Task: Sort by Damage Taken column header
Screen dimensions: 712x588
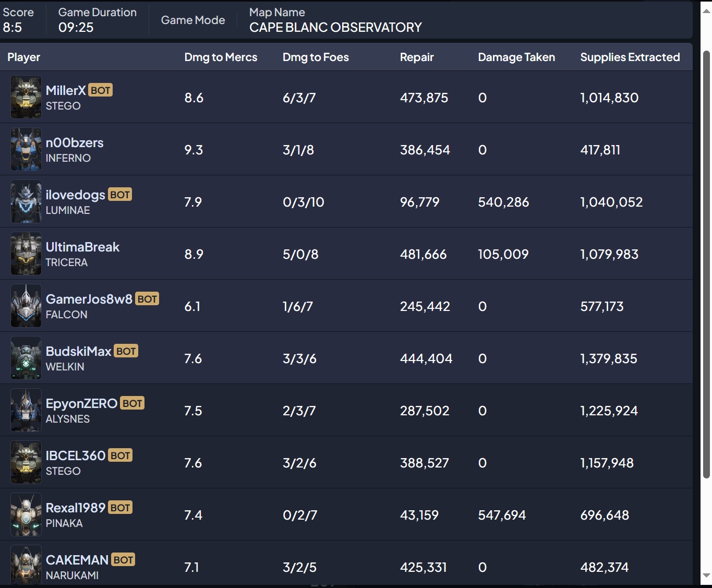Action: [x=516, y=57]
